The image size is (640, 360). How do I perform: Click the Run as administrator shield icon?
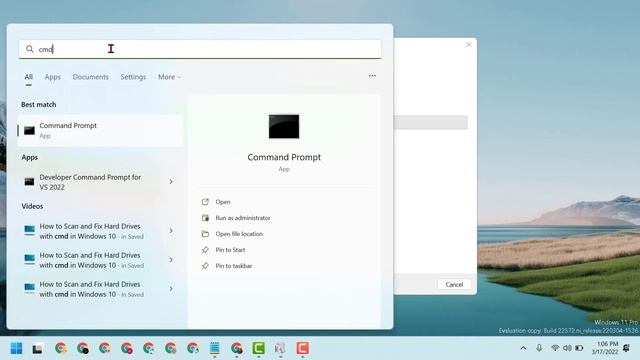pyautogui.click(x=205, y=218)
